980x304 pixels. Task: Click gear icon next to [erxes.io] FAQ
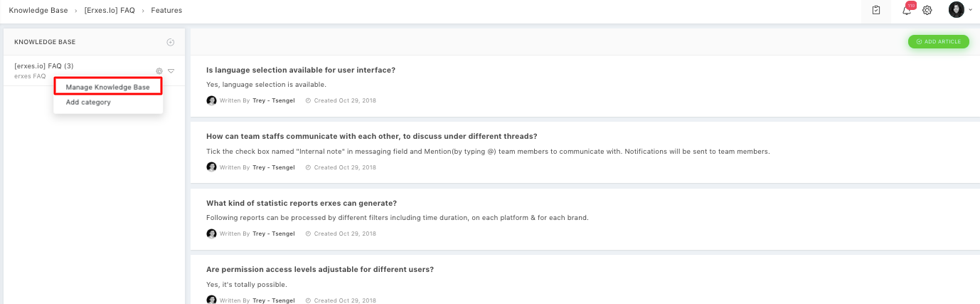159,70
